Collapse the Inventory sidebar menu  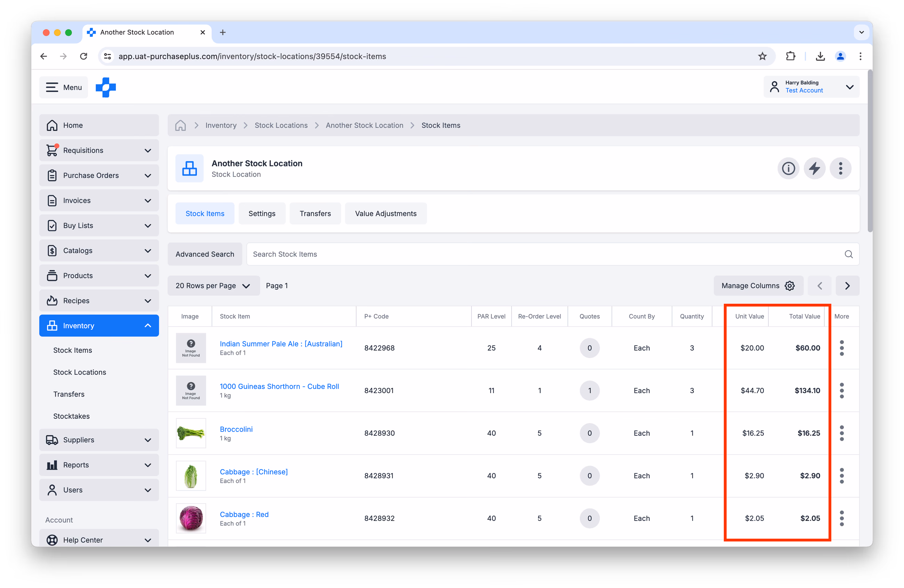click(99, 326)
